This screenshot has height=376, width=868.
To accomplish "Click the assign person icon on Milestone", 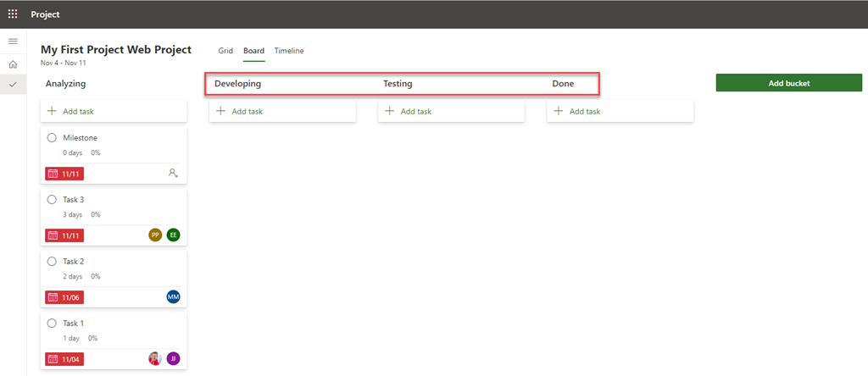I will click(x=173, y=173).
